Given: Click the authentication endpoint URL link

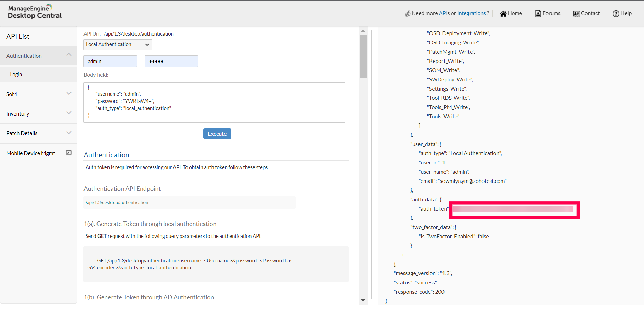Looking at the screenshot, I should (117, 202).
